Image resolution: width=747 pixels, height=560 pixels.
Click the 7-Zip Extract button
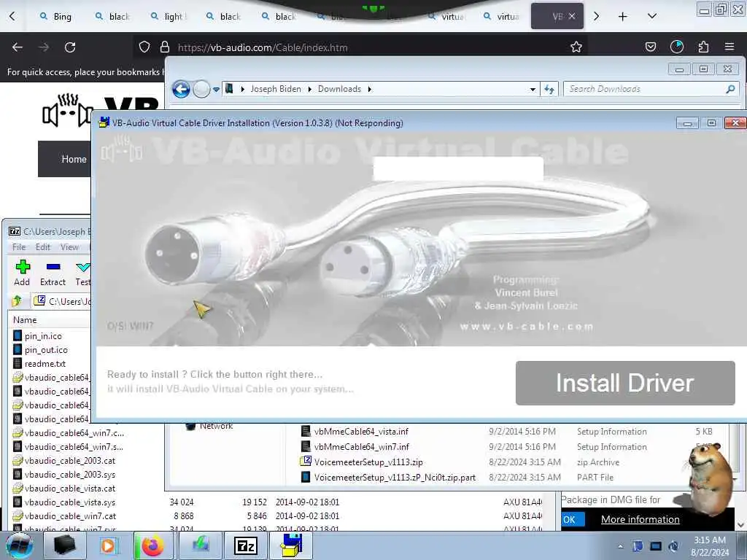(x=53, y=273)
